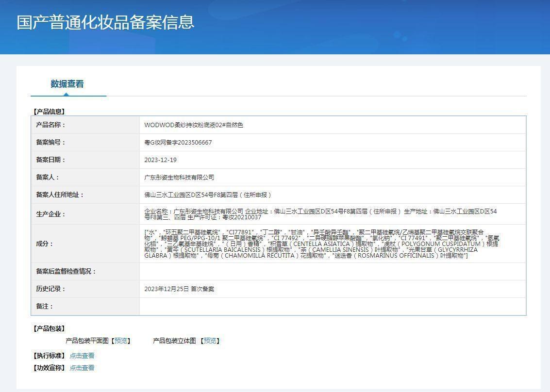Click the 【功效宣称】 label

pos(49,368)
